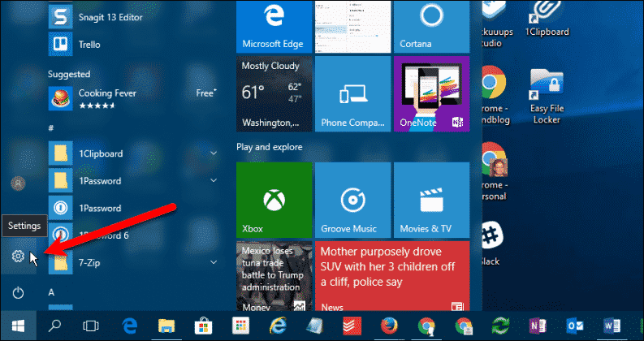The height and width of the screenshot is (341, 644).
Task: Expand the 1Clipboard folder chevron
Action: (214, 153)
